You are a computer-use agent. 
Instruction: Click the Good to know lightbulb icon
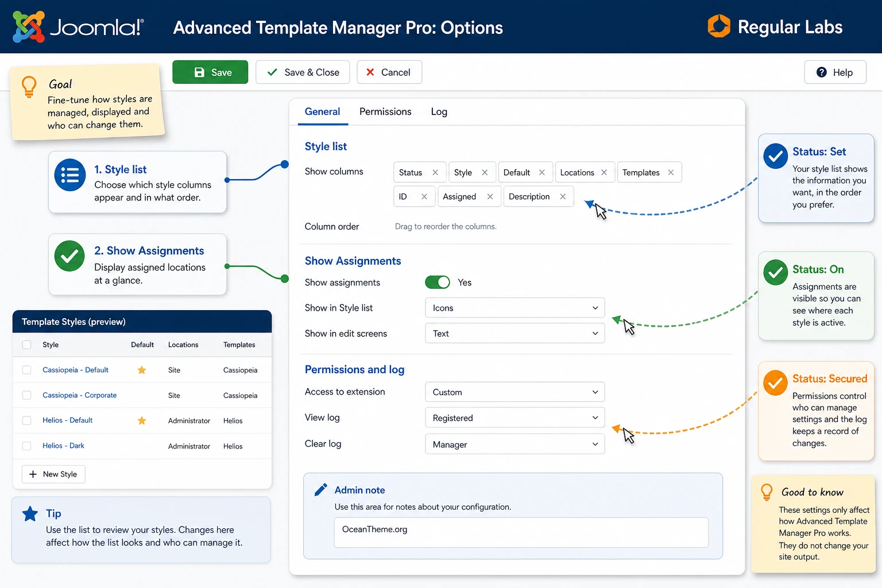tap(767, 492)
